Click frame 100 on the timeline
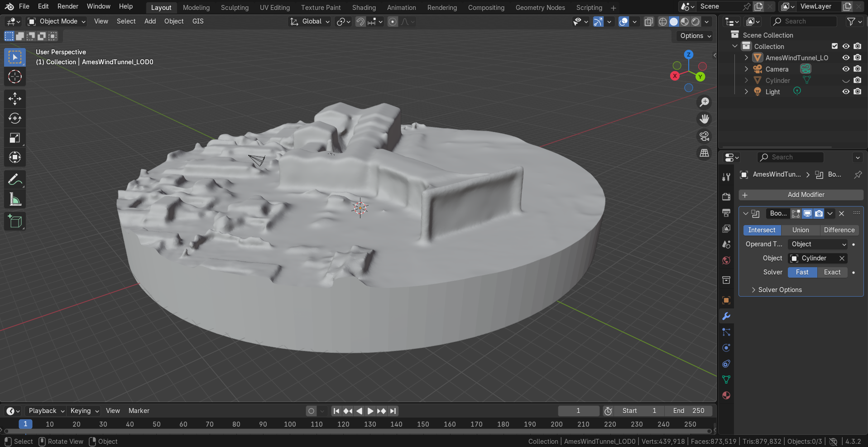This screenshot has width=868, height=447. [x=290, y=424]
